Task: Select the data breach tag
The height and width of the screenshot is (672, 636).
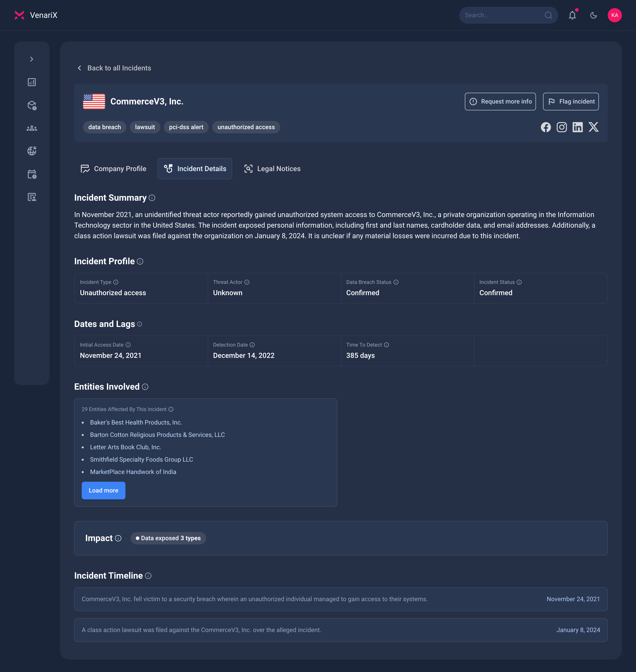Action: (104, 127)
